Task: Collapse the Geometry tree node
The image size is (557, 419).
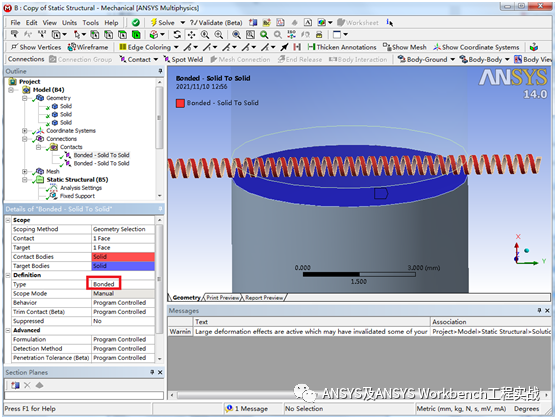Action: tap(25, 98)
